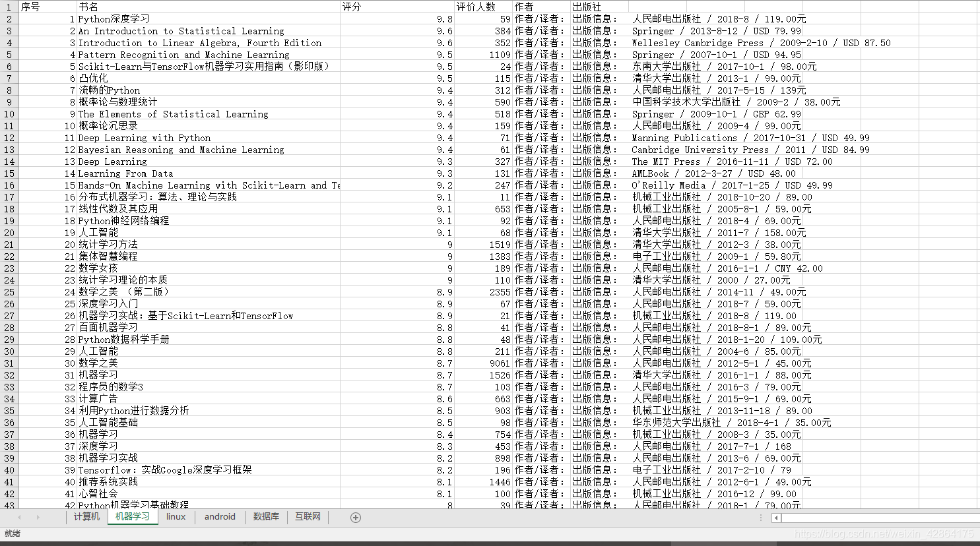Image resolution: width=980 pixels, height=546 pixels.
Task: Select the 凸优化 book title cell
Action: [209, 78]
